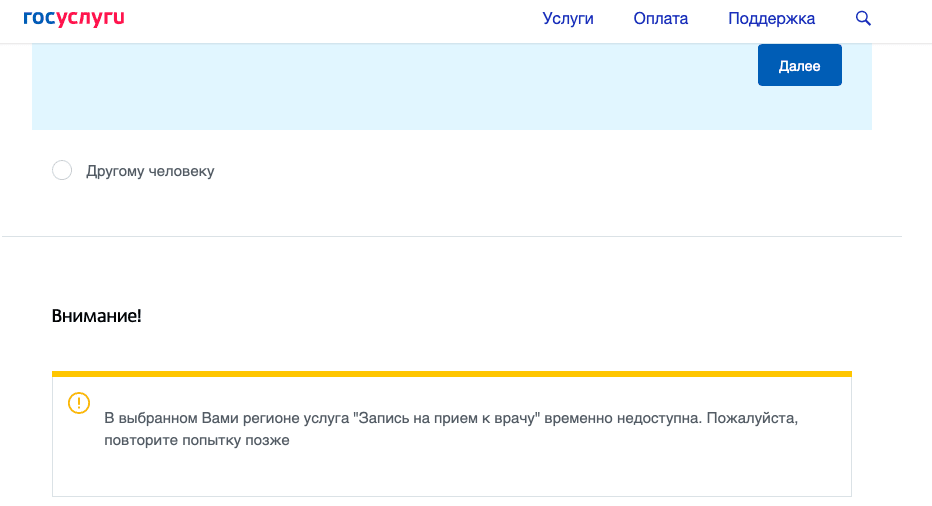Go home via the Госуслуги logo
Image resolution: width=932 pixels, height=506 pixels.
[x=74, y=18]
